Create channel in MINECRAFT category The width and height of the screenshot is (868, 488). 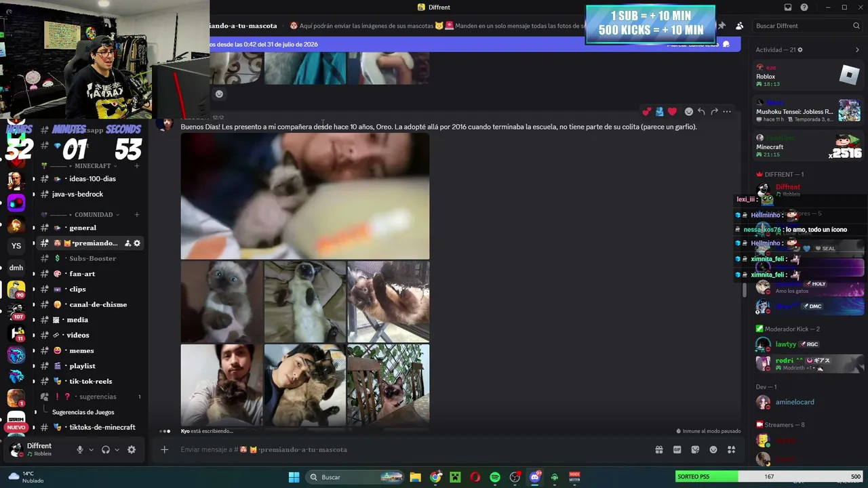136,166
